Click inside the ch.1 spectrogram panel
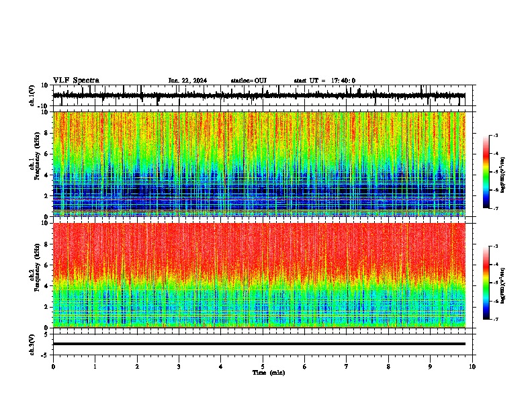 coord(259,164)
